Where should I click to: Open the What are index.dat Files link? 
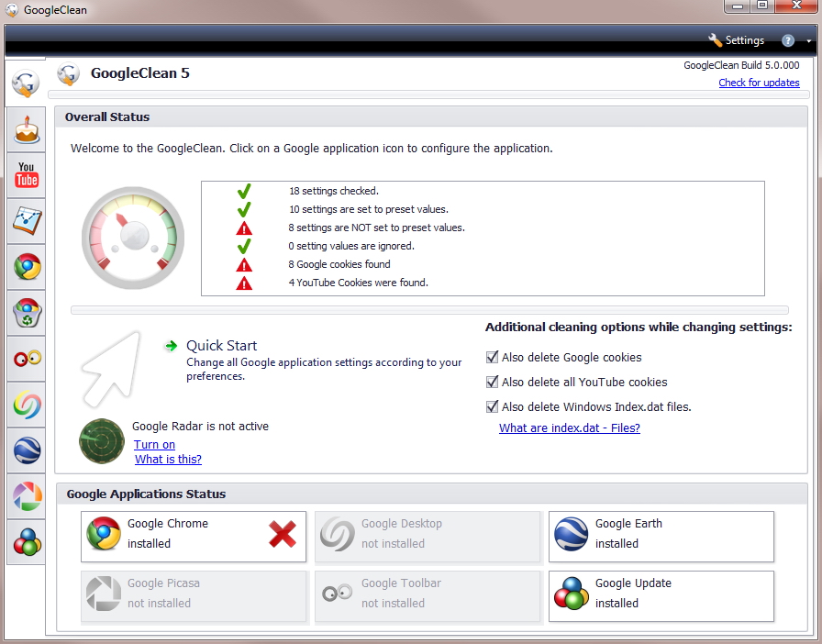(569, 428)
